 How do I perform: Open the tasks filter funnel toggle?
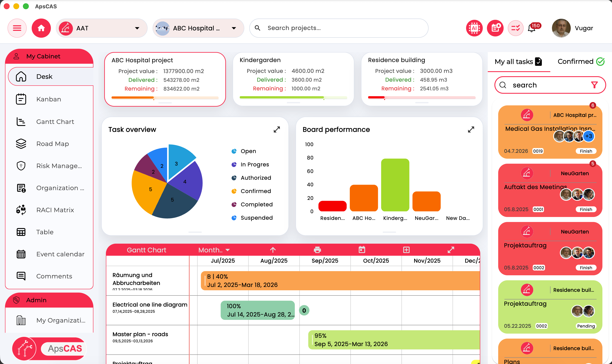(594, 85)
